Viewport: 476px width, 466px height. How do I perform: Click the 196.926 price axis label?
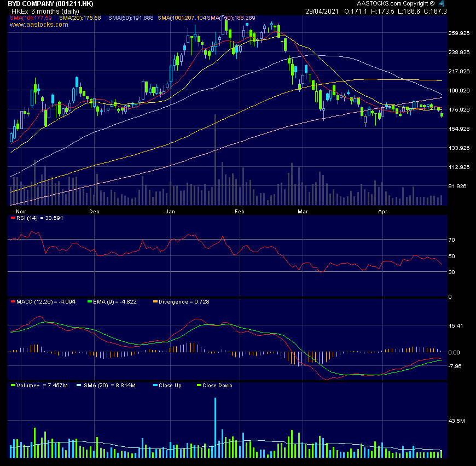click(x=459, y=90)
